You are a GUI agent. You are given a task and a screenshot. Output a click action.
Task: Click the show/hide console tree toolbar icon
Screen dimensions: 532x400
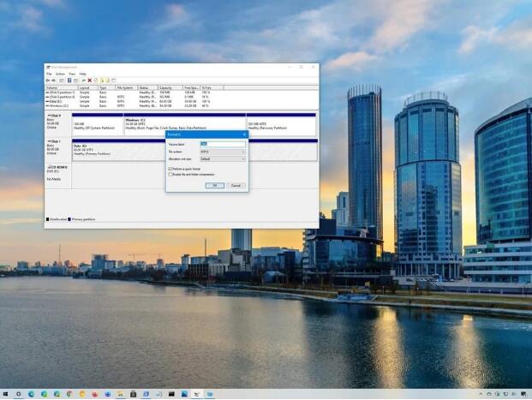(x=62, y=81)
